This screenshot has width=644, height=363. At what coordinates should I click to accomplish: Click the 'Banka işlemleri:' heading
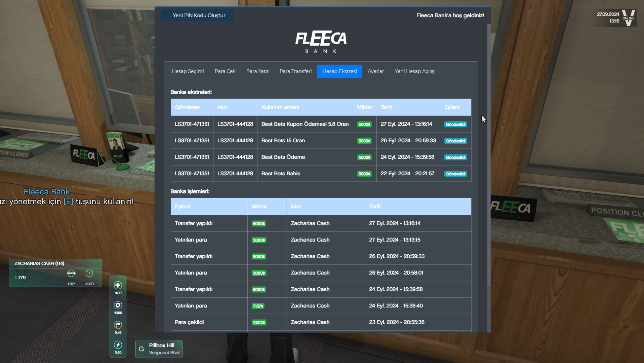tap(190, 191)
